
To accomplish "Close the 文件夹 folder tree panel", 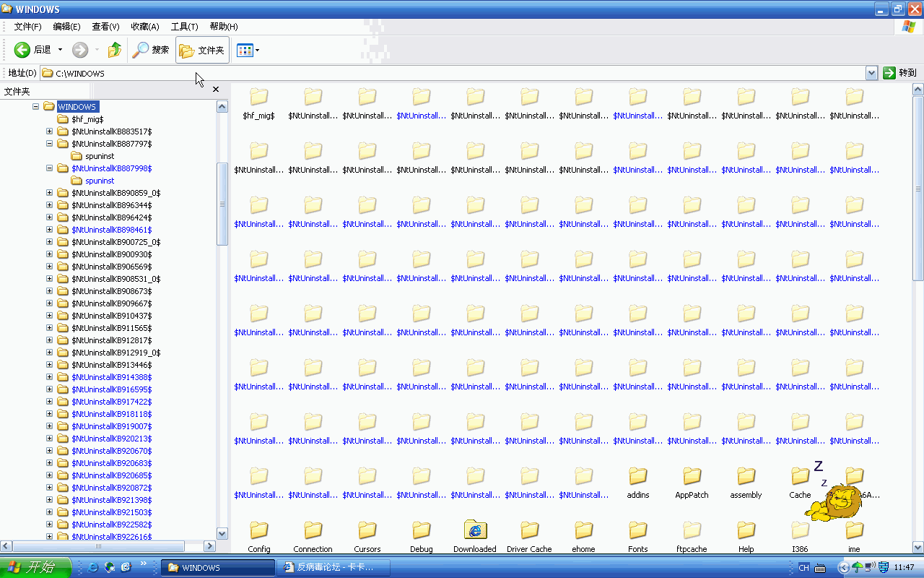I will [x=215, y=90].
